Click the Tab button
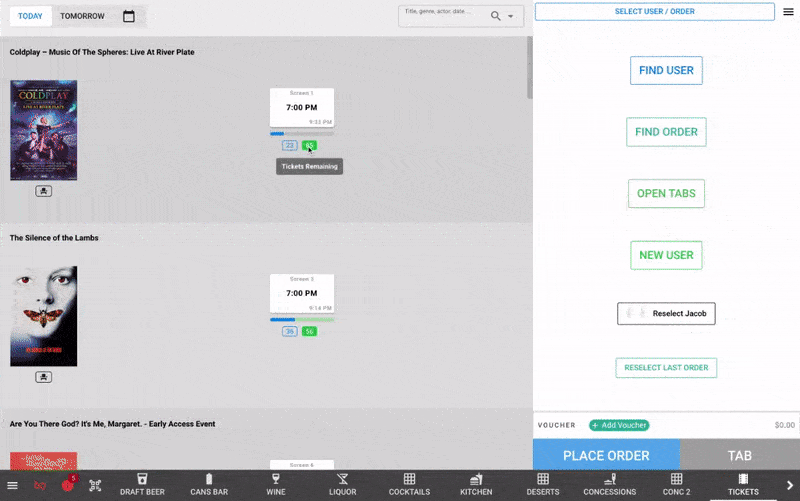The height and width of the screenshot is (501, 800). pos(740,455)
